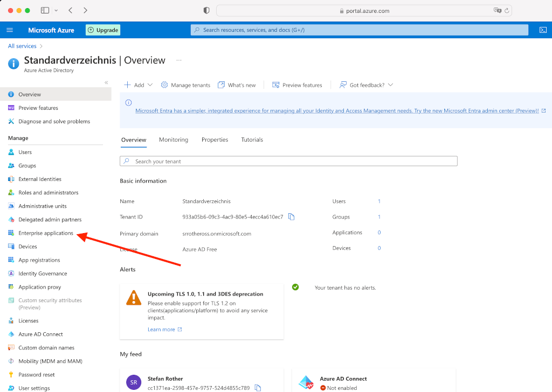The height and width of the screenshot is (392, 552).
Task: Click the Diagnose and solve problems icon
Action: (11, 121)
